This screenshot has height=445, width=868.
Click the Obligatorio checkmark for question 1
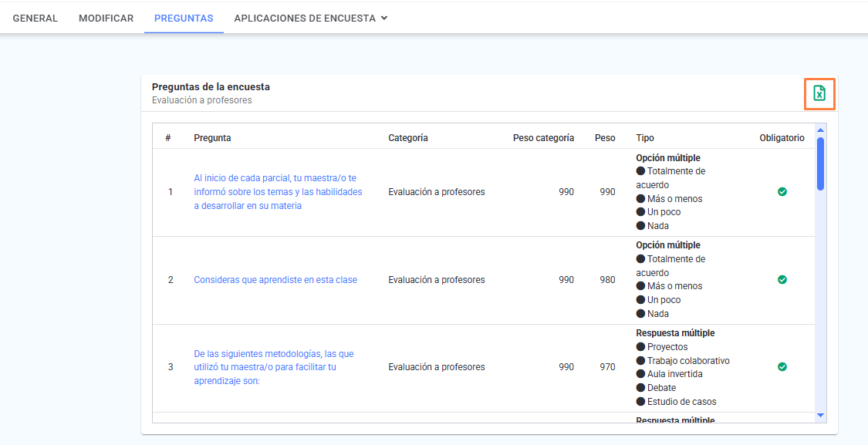click(x=782, y=192)
